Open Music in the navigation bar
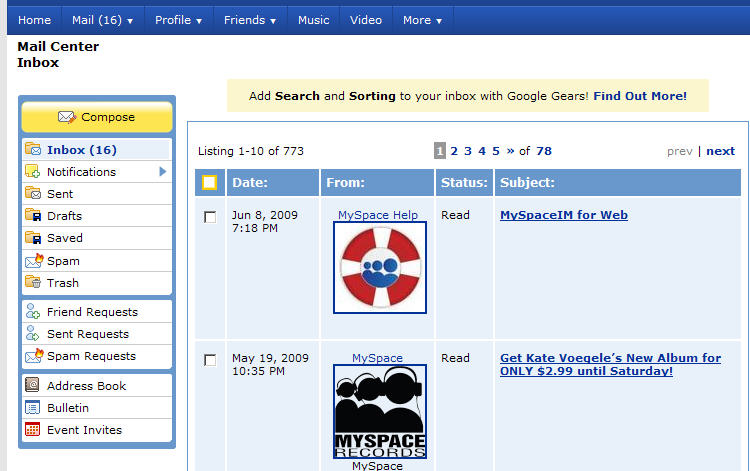The image size is (750, 471). 313,20
